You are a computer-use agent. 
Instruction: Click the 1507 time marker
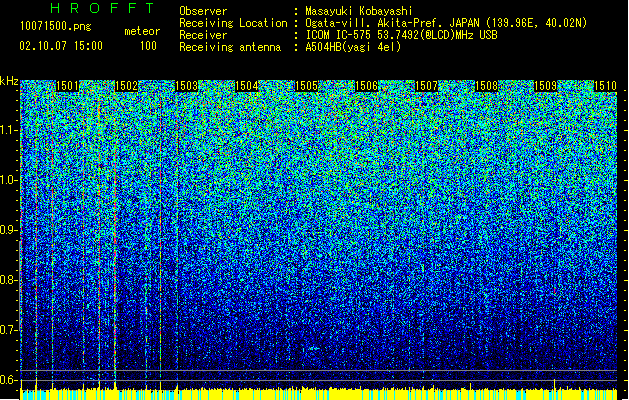426,86
